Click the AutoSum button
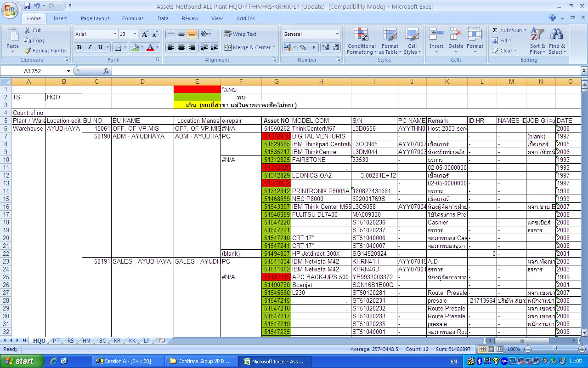The height and width of the screenshot is (368, 588). click(507, 30)
